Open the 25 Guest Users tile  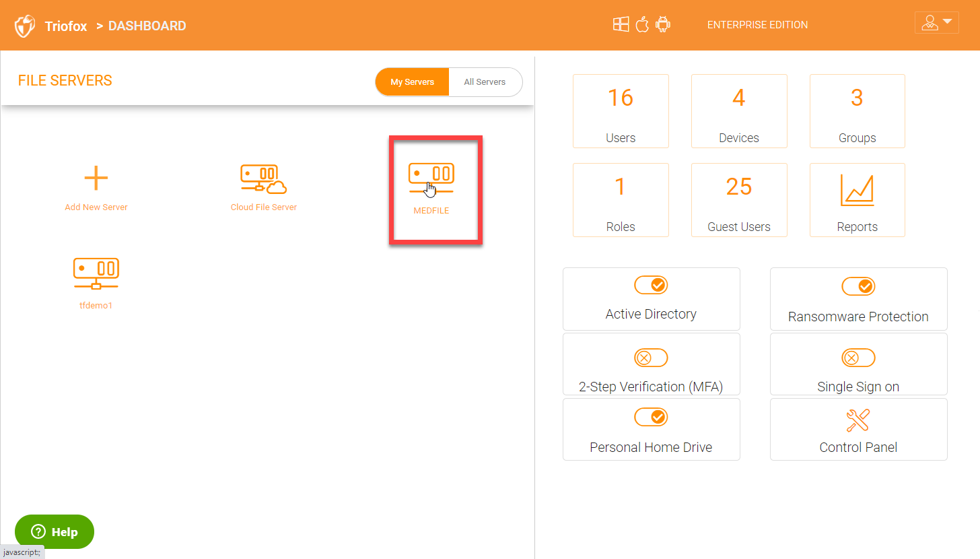[x=739, y=200]
